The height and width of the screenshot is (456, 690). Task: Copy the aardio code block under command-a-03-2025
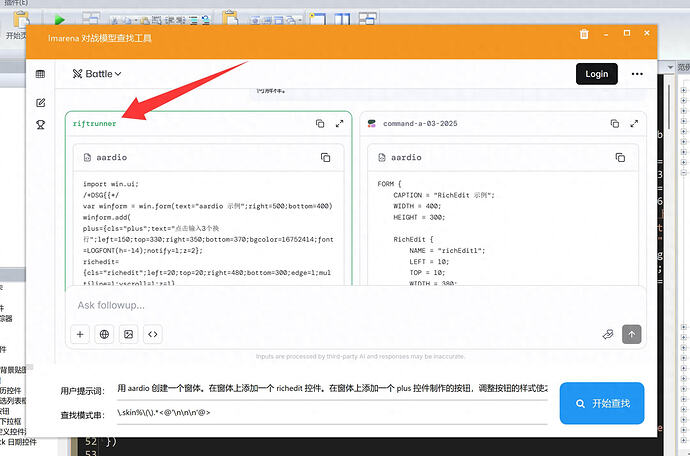(620, 158)
